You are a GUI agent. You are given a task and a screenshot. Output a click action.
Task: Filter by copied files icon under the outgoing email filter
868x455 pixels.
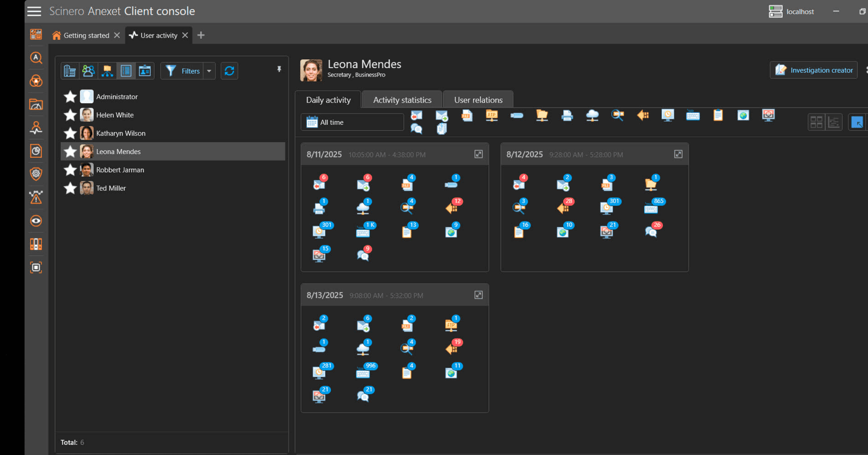click(x=442, y=129)
